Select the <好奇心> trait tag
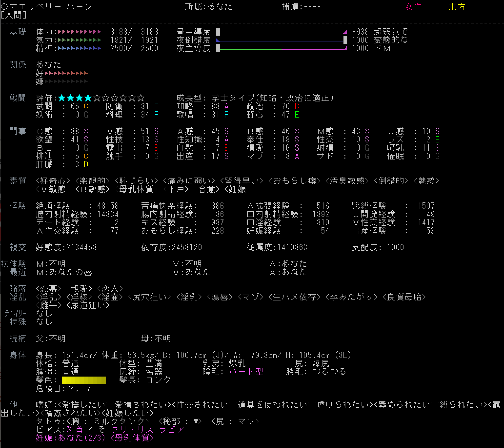 53,181
